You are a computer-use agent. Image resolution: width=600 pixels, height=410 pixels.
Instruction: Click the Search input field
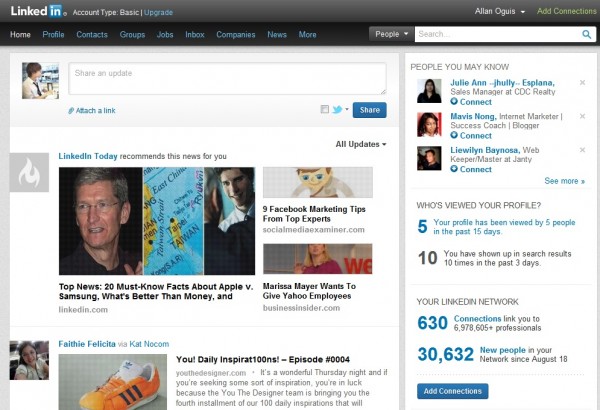[497, 34]
